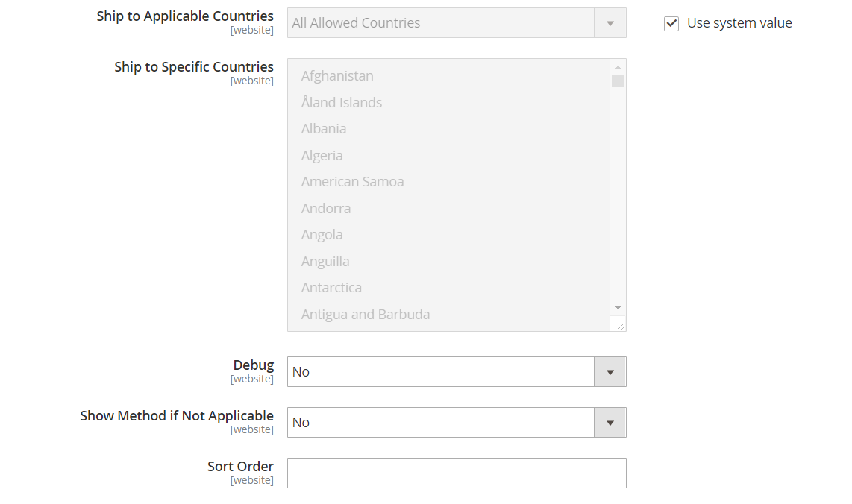Pick Algeria in the country list
This screenshot has height=504, width=852.
click(322, 156)
